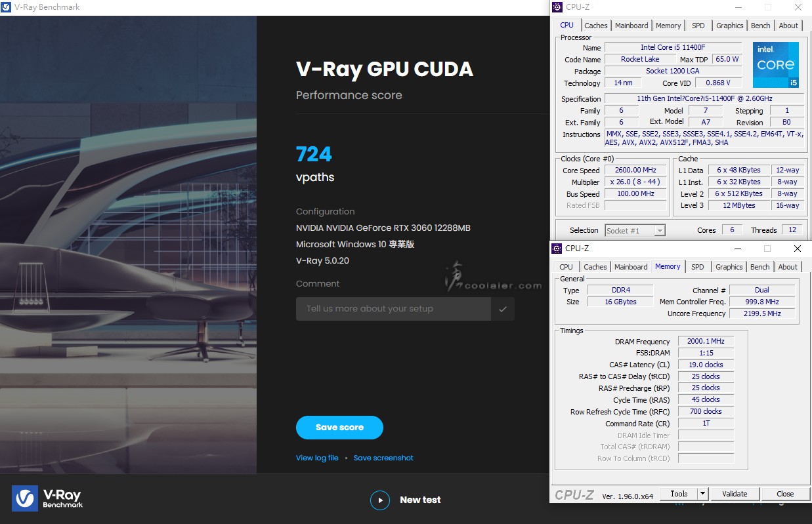Click the Ext. Model value 'A7'

point(706,123)
